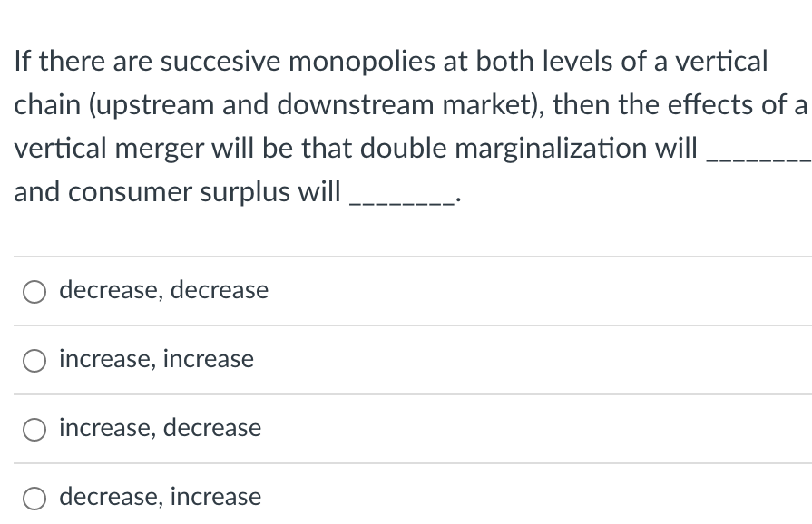This screenshot has height=524, width=812.
Task: Select the "increase, increase" radio button
Action: tap(34, 360)
